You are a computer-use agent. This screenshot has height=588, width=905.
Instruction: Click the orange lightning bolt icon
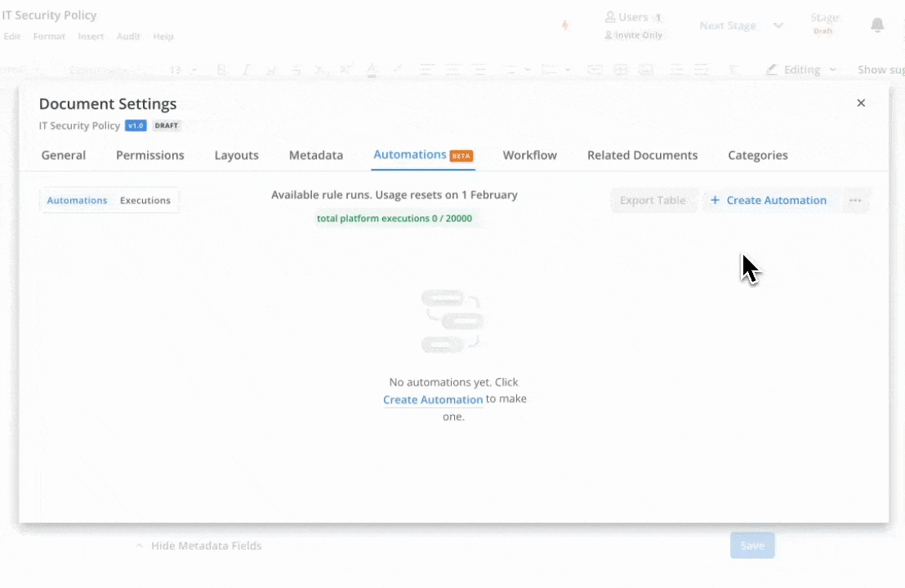[564, 25]
